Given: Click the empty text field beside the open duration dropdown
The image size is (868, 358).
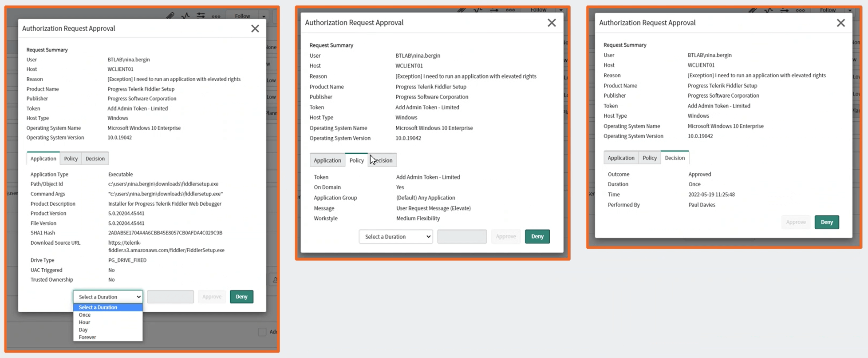Looking at the screenshot, I should point(170,297).
